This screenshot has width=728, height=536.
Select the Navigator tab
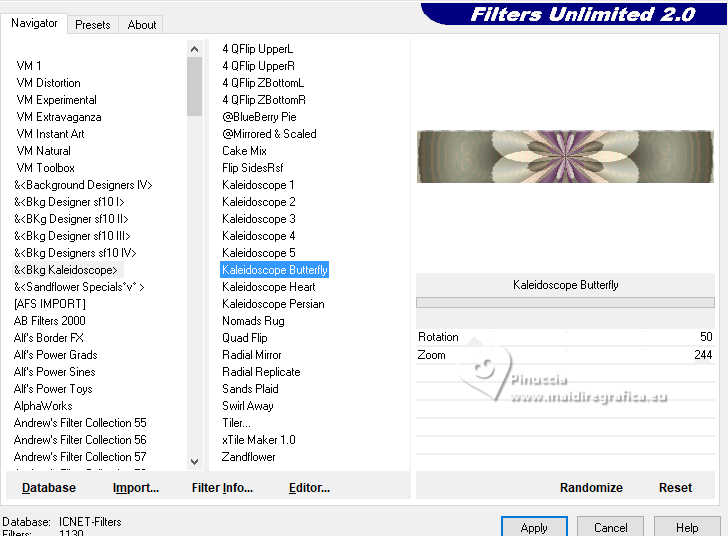click(x=34, y=23)
